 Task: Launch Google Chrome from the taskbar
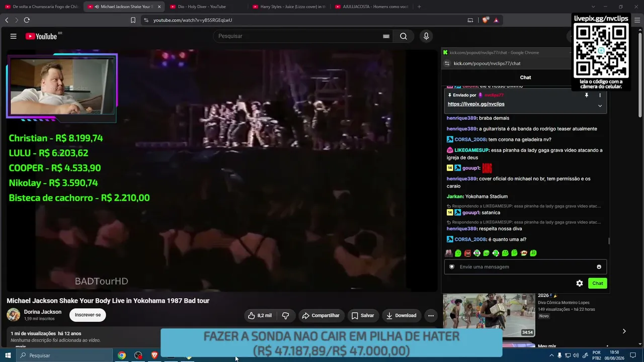click(x=122, y=355)
